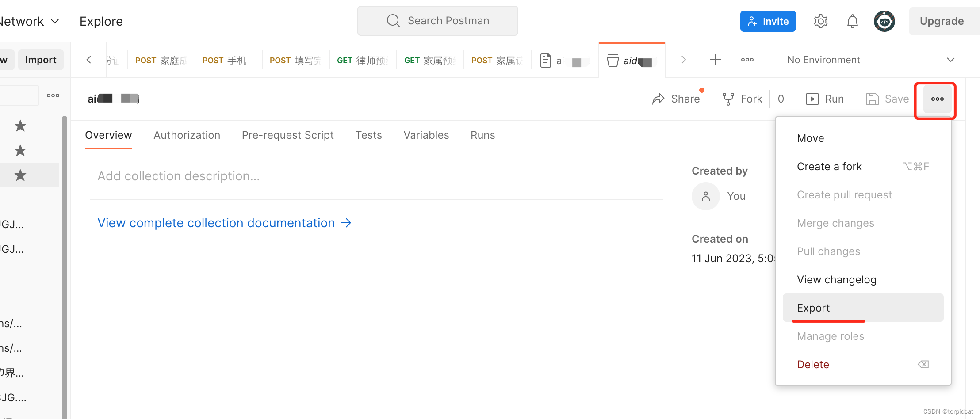
Task: Open a new tab with the plus icon
Action: click(x=715, y=60)
